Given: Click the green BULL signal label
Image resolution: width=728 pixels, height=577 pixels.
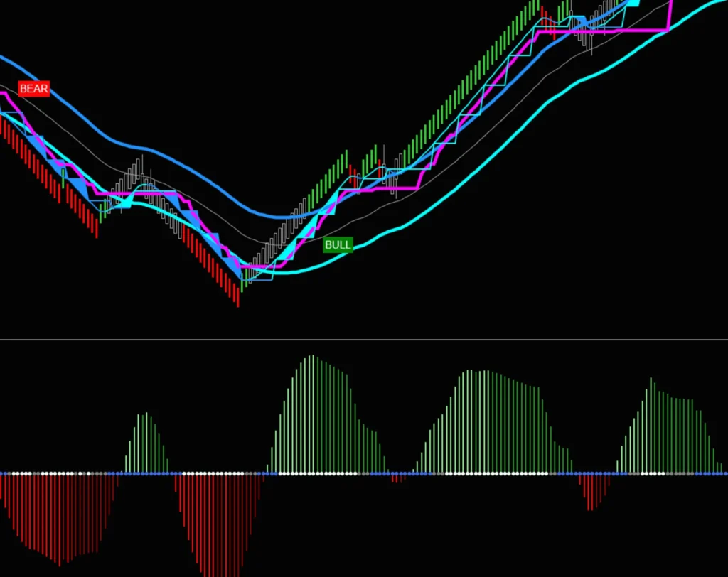Looking at the screenshot, I should (338, 245).
